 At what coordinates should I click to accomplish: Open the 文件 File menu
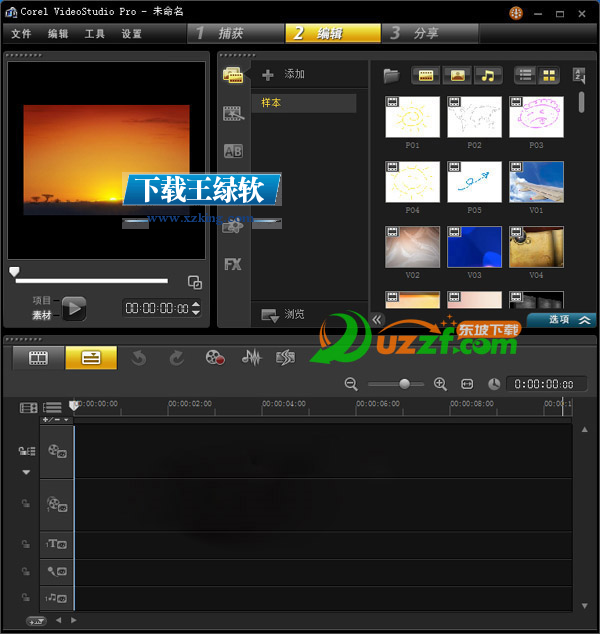pos(21,34)
